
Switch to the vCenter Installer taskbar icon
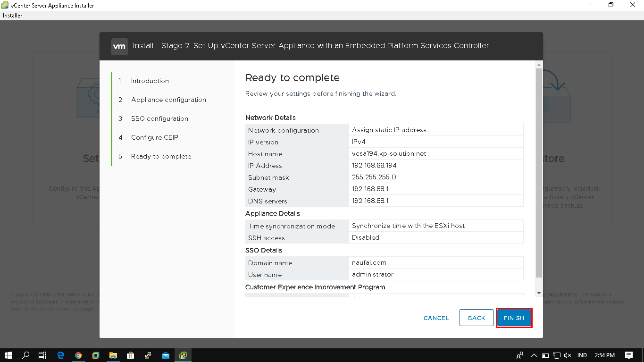[183, 355]
